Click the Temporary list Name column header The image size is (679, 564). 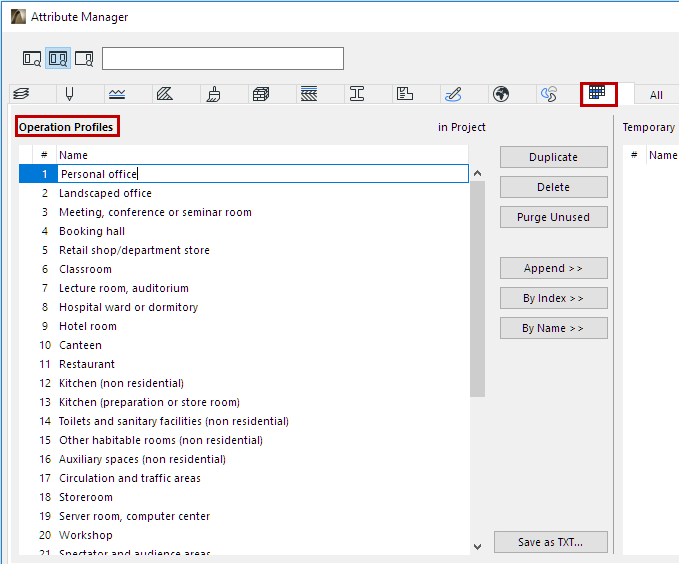click(663, 155)
